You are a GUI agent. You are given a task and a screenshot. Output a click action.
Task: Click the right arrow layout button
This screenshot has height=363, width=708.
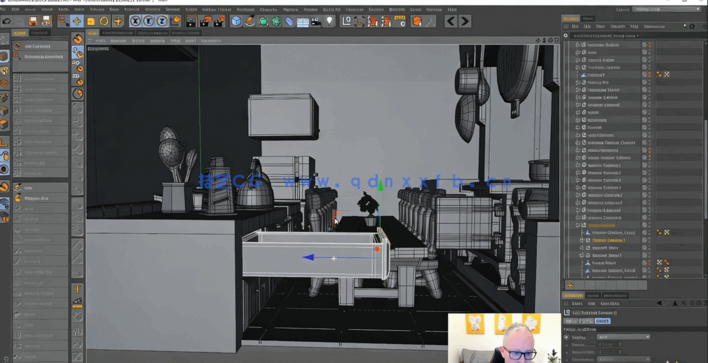tap(465, 21)
